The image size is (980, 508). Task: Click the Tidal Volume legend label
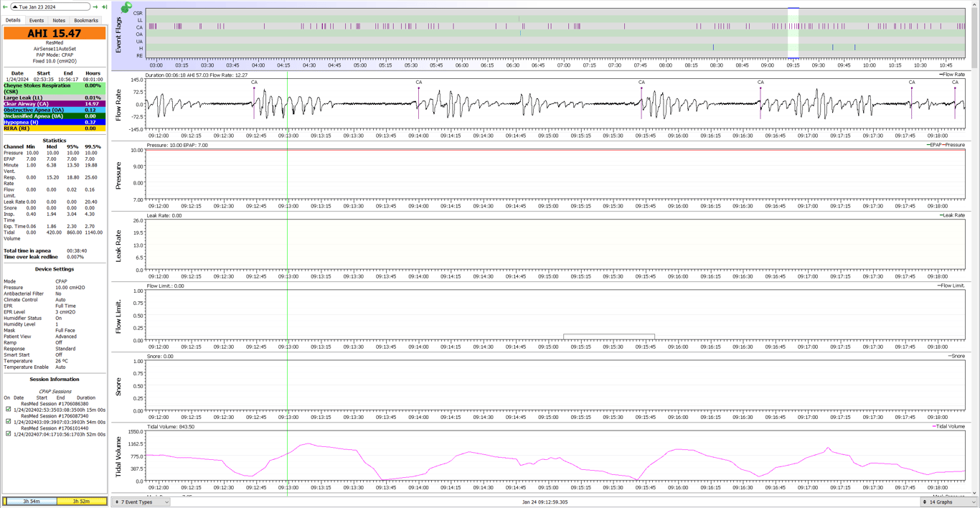point(950,426)
